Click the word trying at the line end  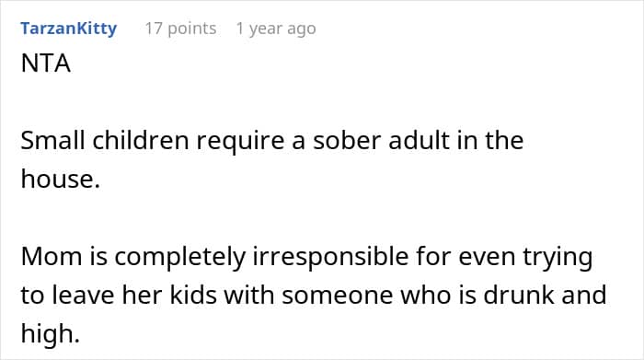(558, 259)
